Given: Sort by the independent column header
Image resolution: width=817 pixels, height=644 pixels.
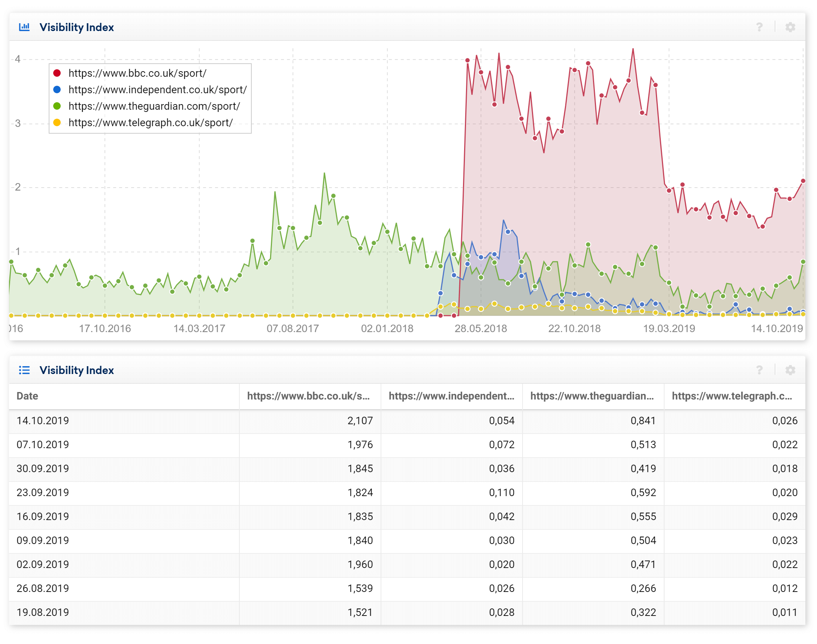Looking at the screenshot, I should click(451, 396).
